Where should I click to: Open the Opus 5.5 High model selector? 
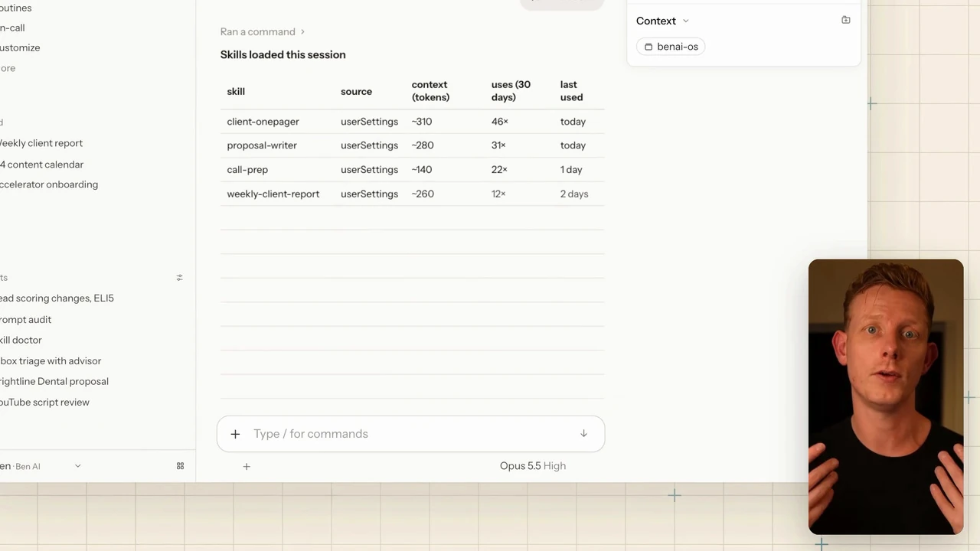533,466
